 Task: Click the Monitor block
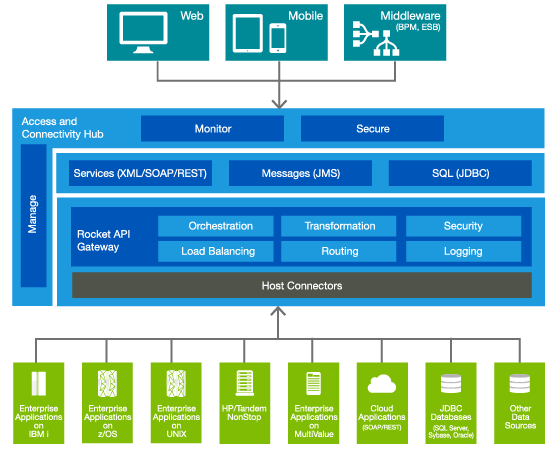coord(212,128)
